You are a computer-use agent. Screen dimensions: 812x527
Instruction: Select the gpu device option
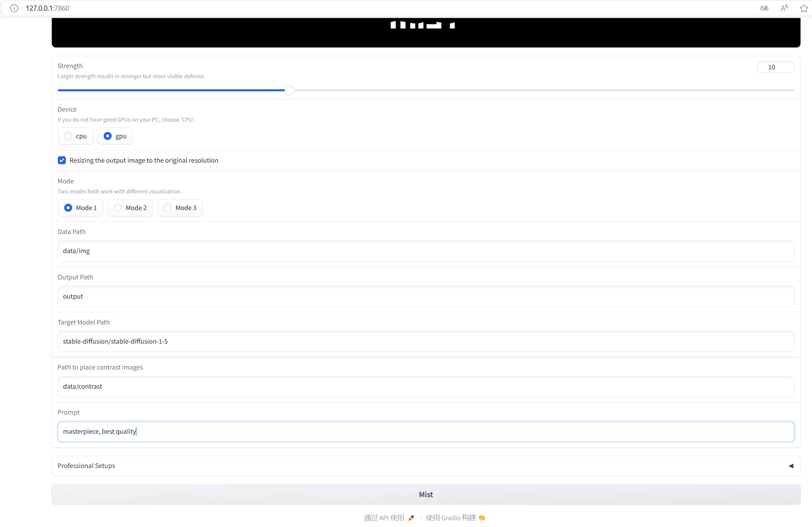pos(108,136)
